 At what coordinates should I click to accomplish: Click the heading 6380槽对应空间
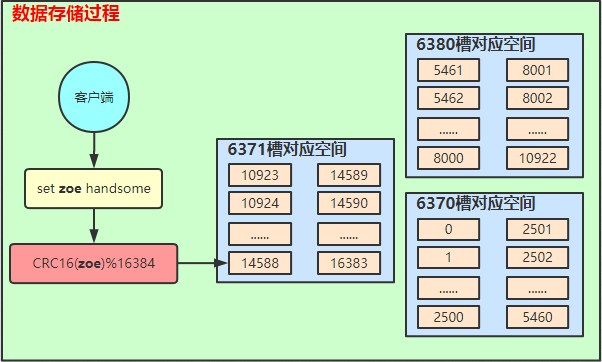475,45
